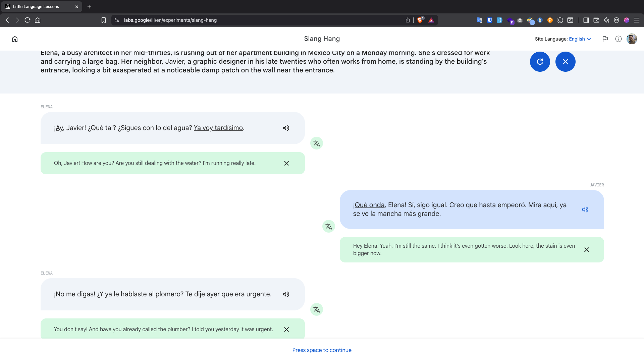Click underlined slang 'Qué onda'

tap(369, 205)
